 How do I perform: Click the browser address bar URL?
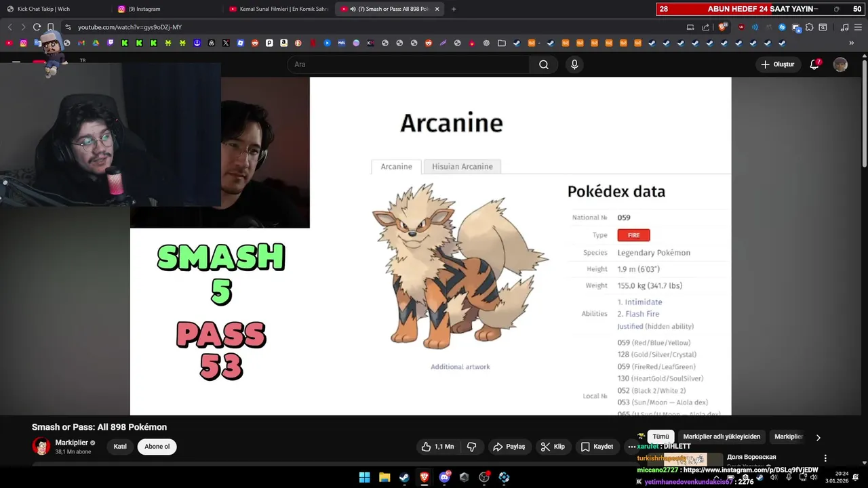[130, 27]
